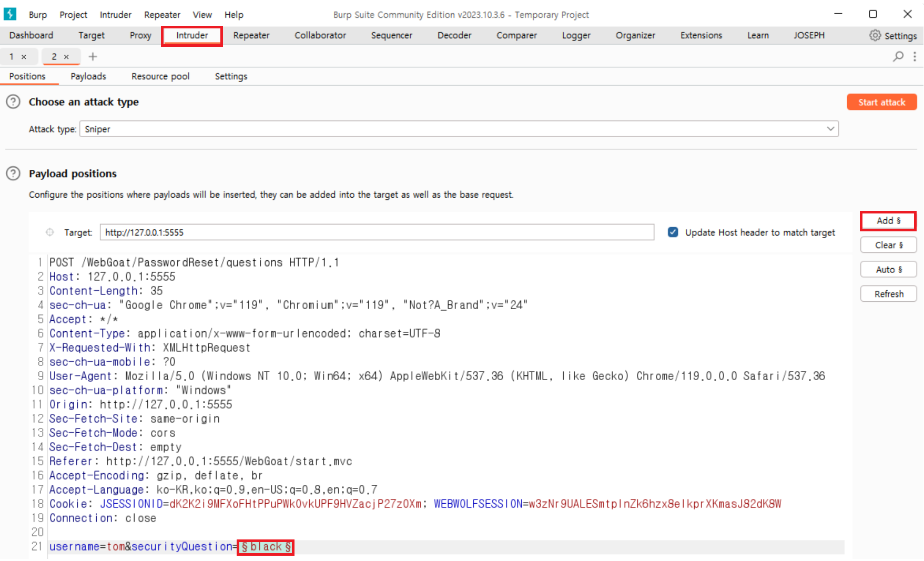Click the Host header line

(x=113, y=277)
